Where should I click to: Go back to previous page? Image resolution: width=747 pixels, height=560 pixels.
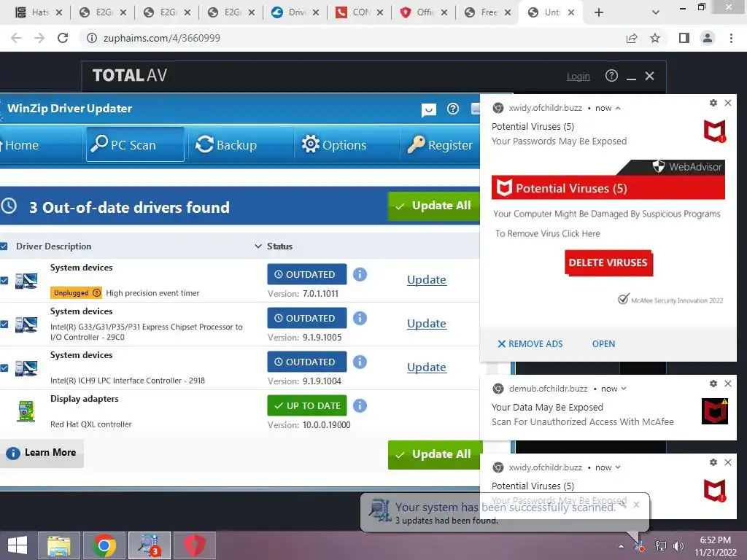click(16, 38)
